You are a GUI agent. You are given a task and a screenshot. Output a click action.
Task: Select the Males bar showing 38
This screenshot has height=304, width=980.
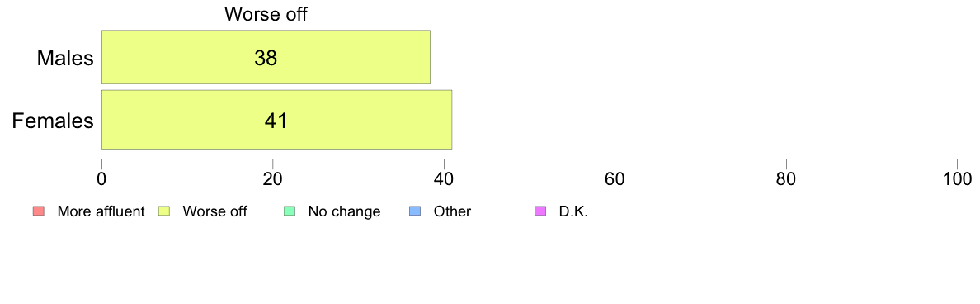(266, 57)
